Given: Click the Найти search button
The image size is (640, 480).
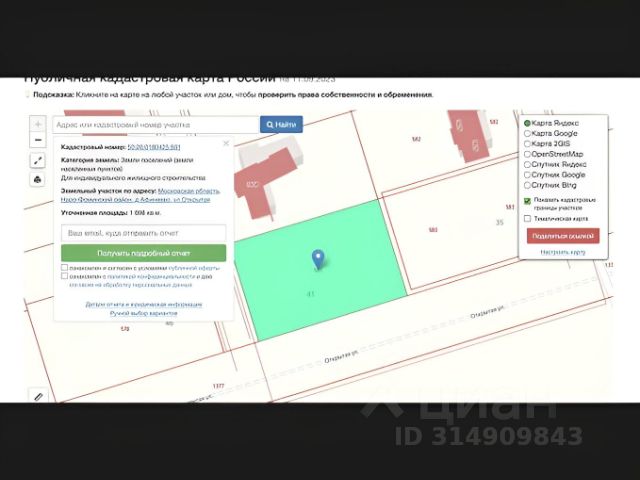Looking at the screenshot, I should point(281,124).
